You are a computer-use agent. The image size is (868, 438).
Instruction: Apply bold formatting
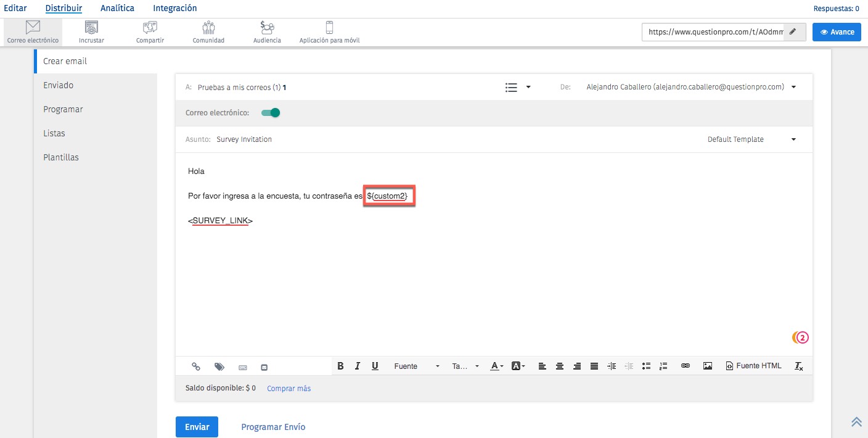[340, 366]
